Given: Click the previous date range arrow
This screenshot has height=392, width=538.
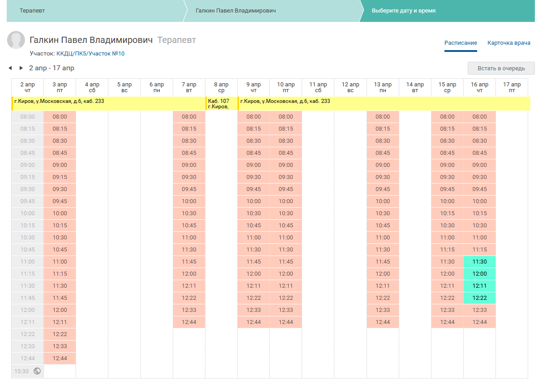Looking at the screenshot, I should (x=10, y=68).
